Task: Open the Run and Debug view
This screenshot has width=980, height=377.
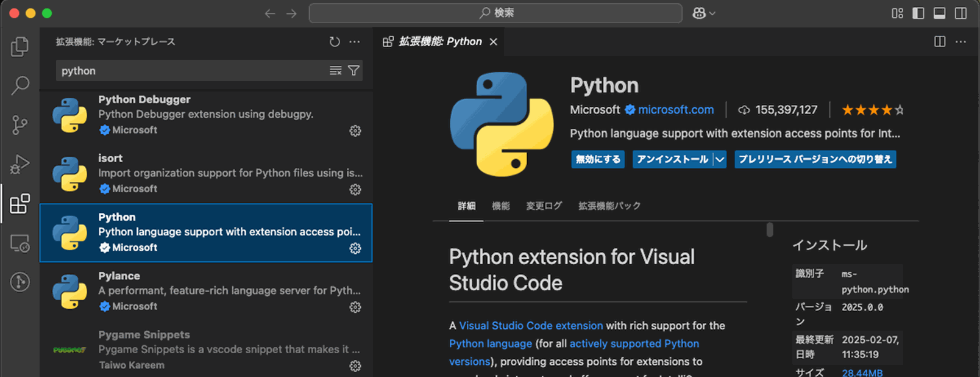Action: [x=20, y=165]
